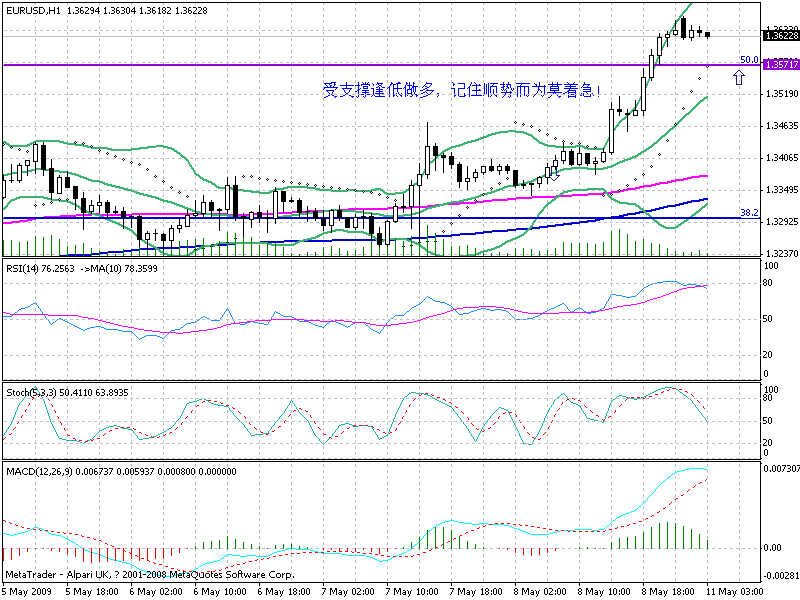Screen dimensions: 800x600
Task: Select the 50.0 Fibonacci level label
Action: (x=749, y=60)
